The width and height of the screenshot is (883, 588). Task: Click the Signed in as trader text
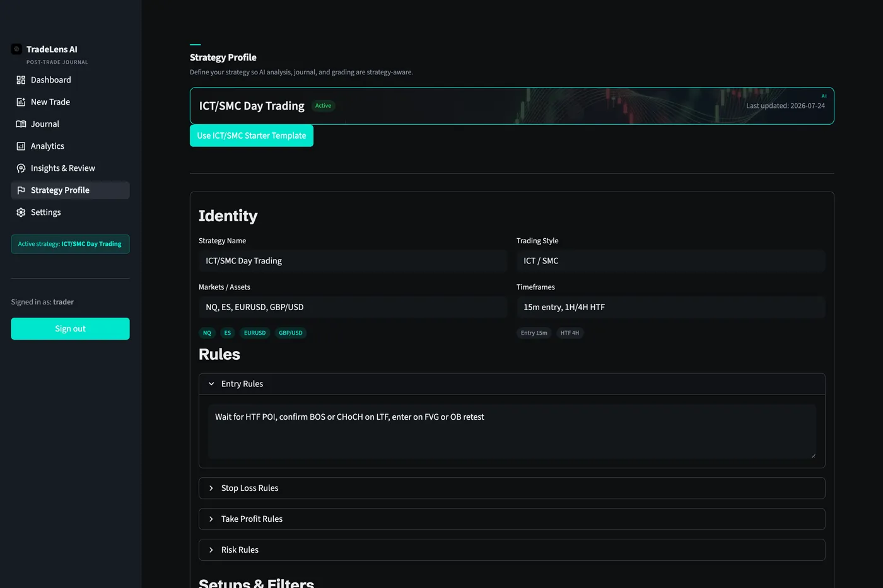pyautogui.click(x=42, y=302)
